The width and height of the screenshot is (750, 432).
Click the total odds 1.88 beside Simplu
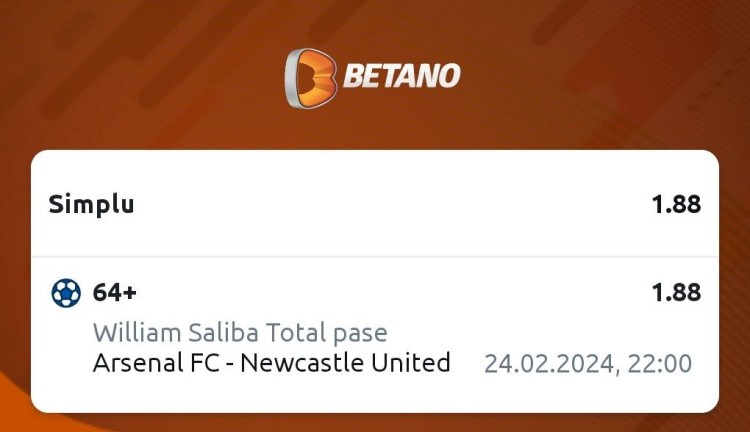pos(676,205)
